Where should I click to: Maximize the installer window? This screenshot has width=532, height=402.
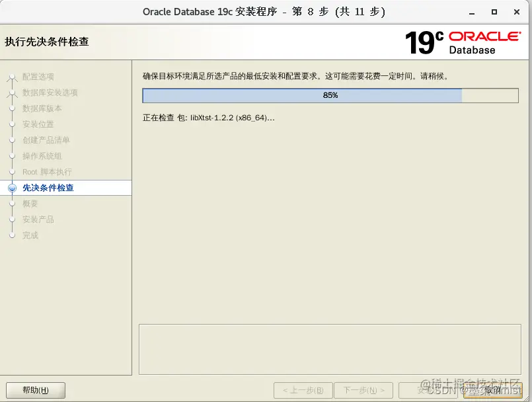tap(494, 12)
